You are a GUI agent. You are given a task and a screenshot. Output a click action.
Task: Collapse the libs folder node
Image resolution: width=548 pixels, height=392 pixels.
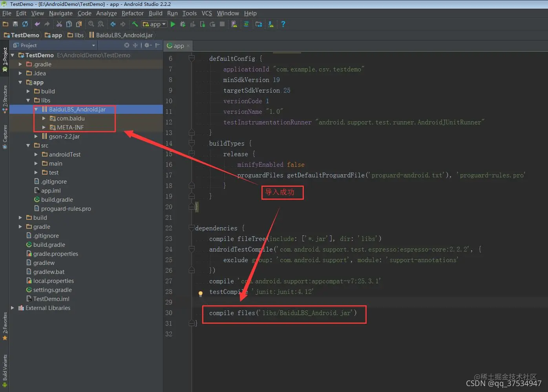(x=28, y=100)
